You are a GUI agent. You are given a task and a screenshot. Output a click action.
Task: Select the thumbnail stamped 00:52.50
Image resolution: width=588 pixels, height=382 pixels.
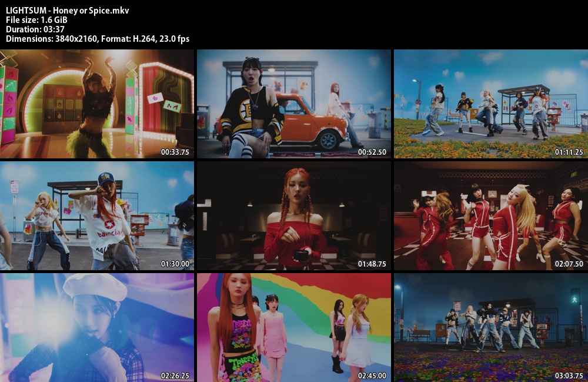pos(294,104)
